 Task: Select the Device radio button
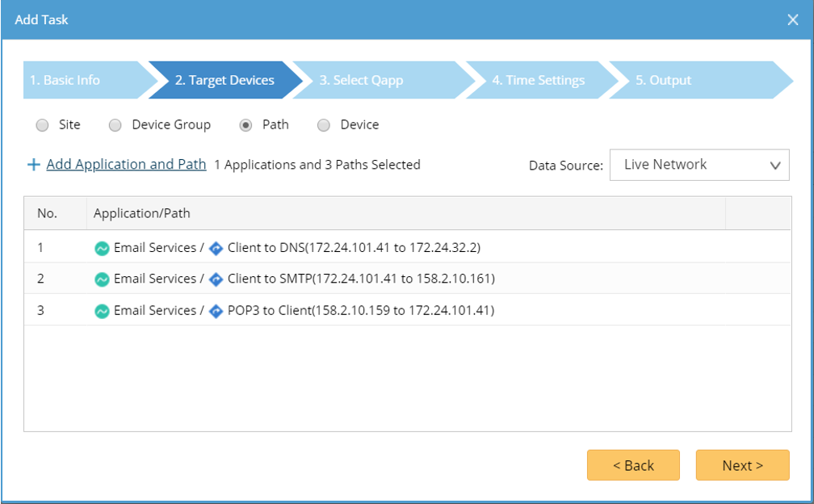click(324, 125)
